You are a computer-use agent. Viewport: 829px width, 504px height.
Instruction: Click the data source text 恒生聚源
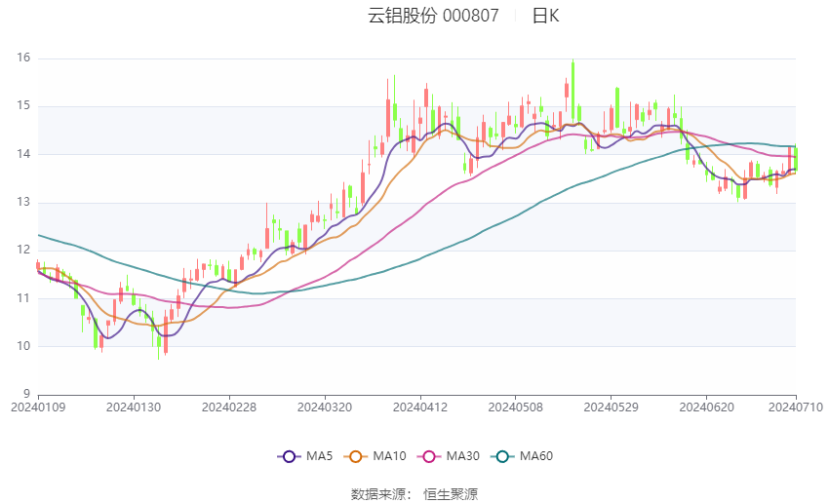[451, 494]
